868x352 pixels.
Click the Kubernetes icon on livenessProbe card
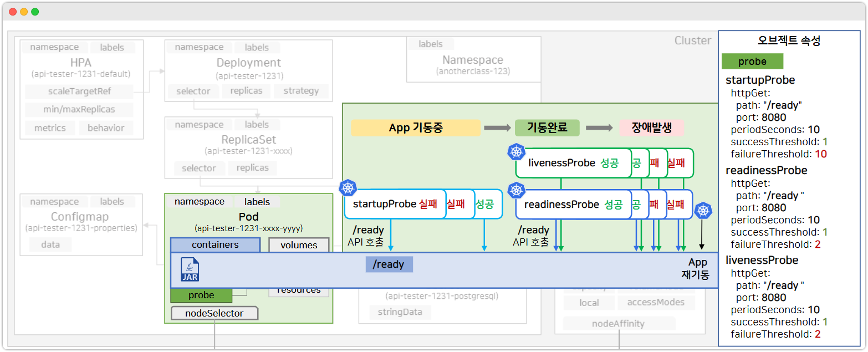(517, 151)
